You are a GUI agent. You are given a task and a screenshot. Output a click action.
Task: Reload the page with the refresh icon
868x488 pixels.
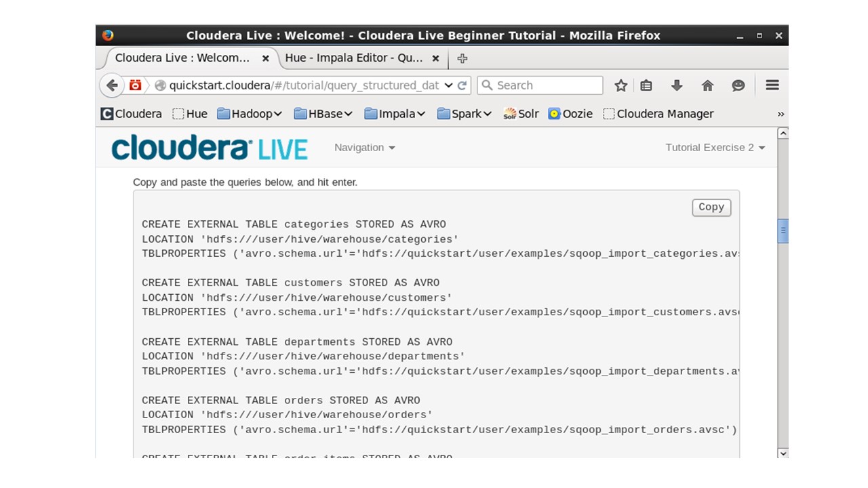tap(462, 85)
